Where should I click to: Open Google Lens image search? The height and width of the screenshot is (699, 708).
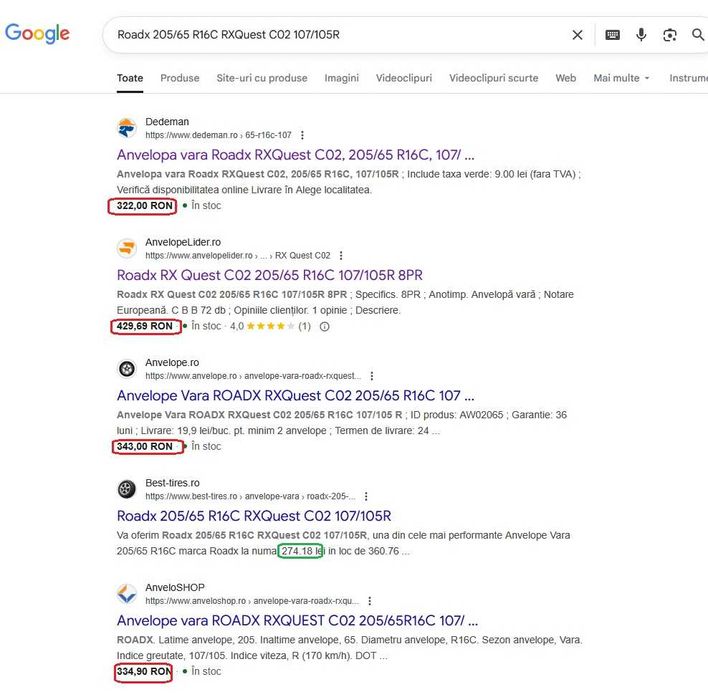tap(669, 35)
